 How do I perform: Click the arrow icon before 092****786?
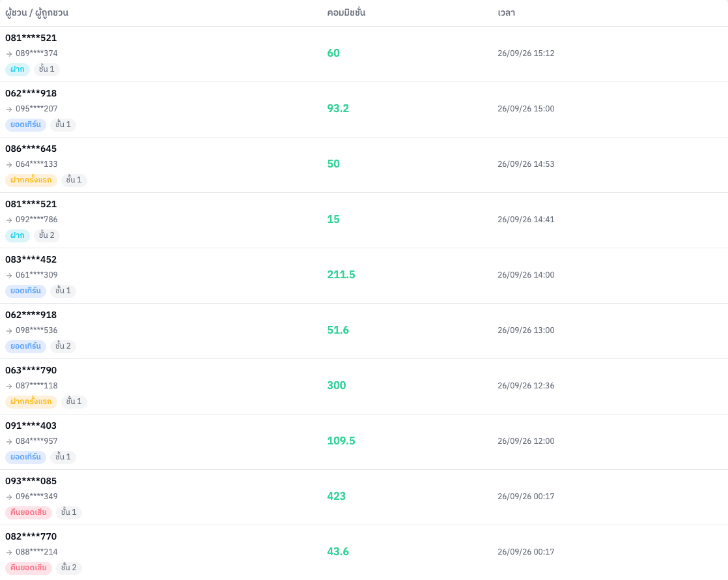[x=9, y=220]
